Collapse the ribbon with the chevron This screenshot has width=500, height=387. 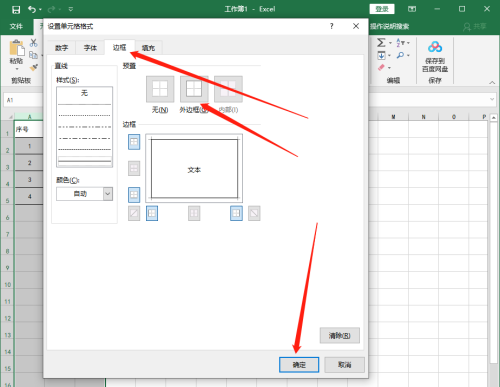pyautogui.click(x=492, y=82)
